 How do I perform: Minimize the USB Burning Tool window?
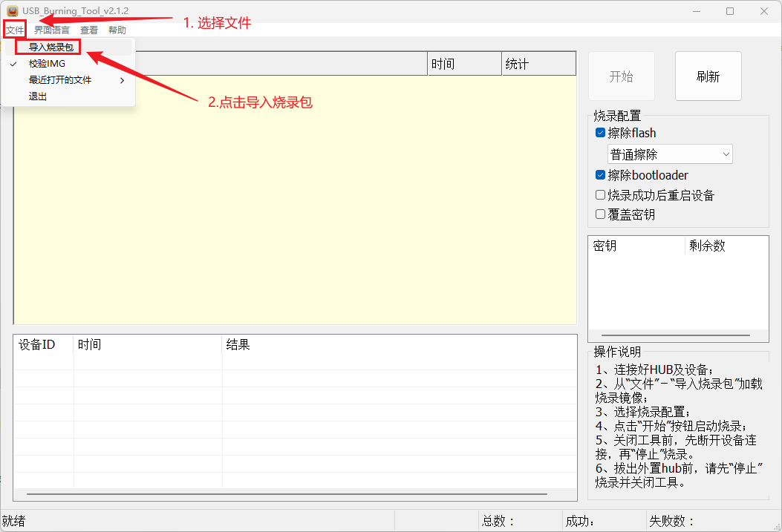coord(696,11)
